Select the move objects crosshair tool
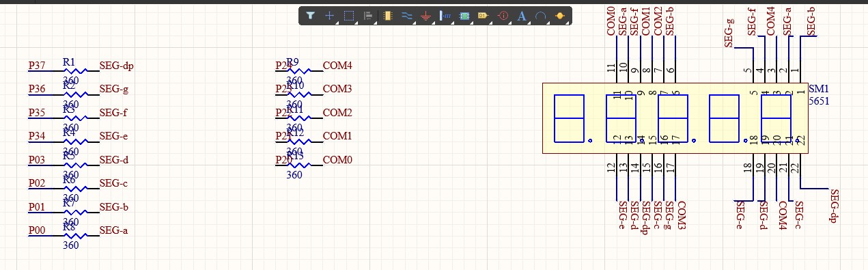The height and width of the screenshot is (270, 868). tap(329, 15)
